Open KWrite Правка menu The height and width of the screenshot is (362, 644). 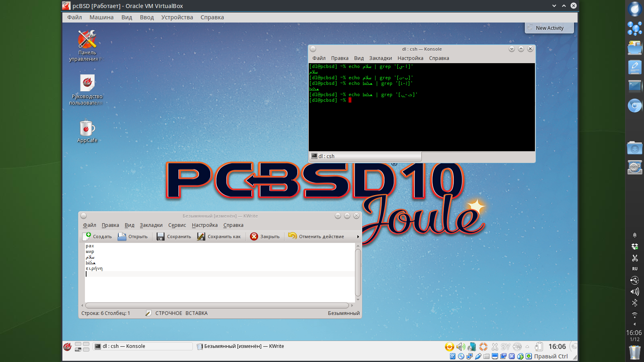click(x=110, y=225)
